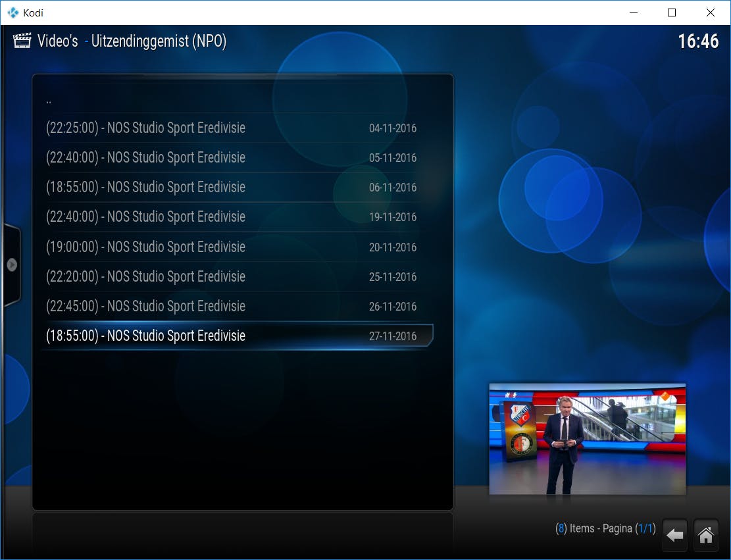Viewport: 731px width, 560px height.
Task: Click the Uitzendinggemist (NPO) title
Action: tap(159, 41)
